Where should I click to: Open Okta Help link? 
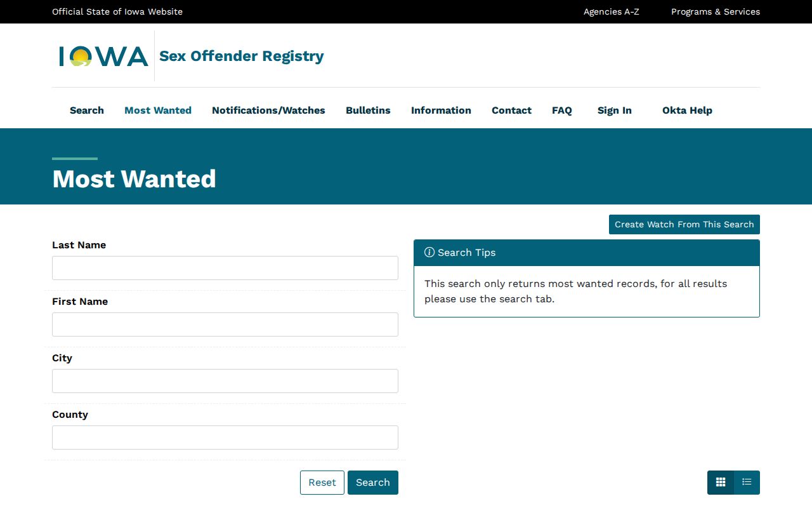click(x=687, y=110)
